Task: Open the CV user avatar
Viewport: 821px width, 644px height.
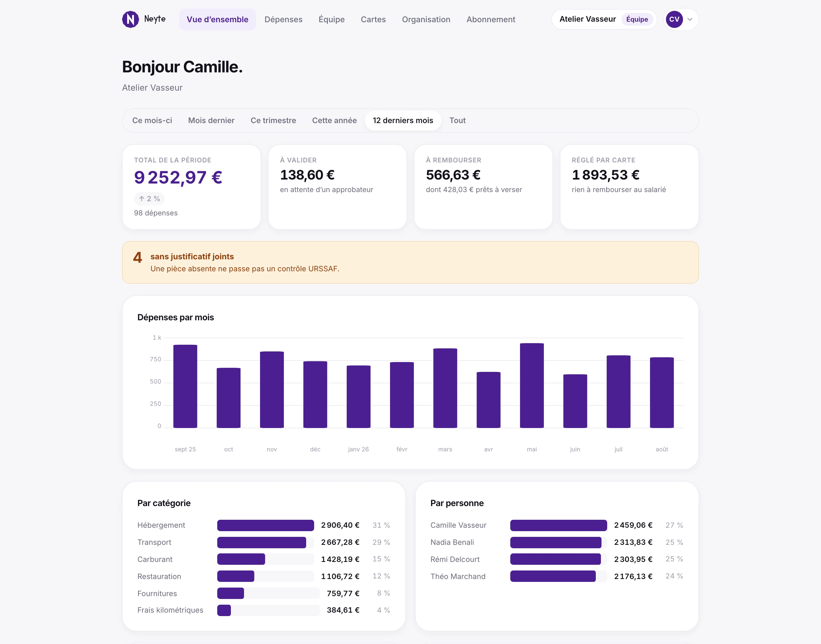Action: click(674, 19)
